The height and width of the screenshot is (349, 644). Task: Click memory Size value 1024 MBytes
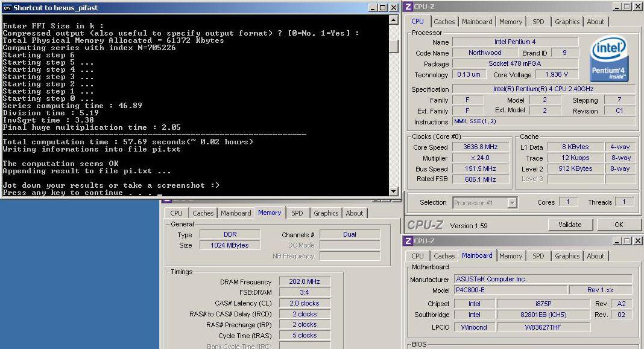(230, 245)
